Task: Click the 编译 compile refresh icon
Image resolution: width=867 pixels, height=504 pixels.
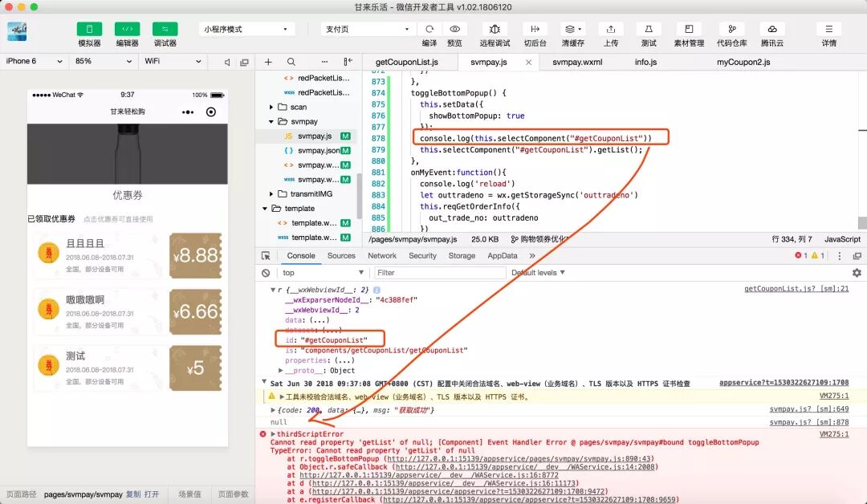Action: tap(429, 29)
